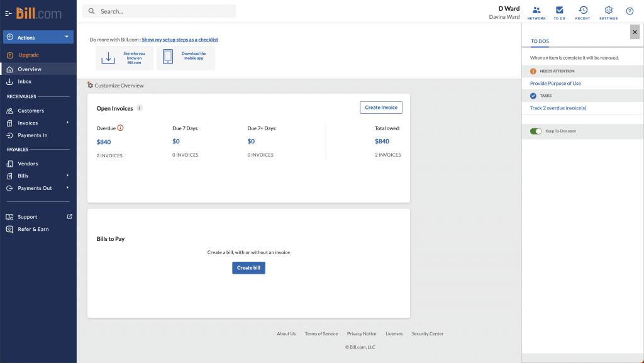Select the TO DOS tab

[x=540, y=42]
